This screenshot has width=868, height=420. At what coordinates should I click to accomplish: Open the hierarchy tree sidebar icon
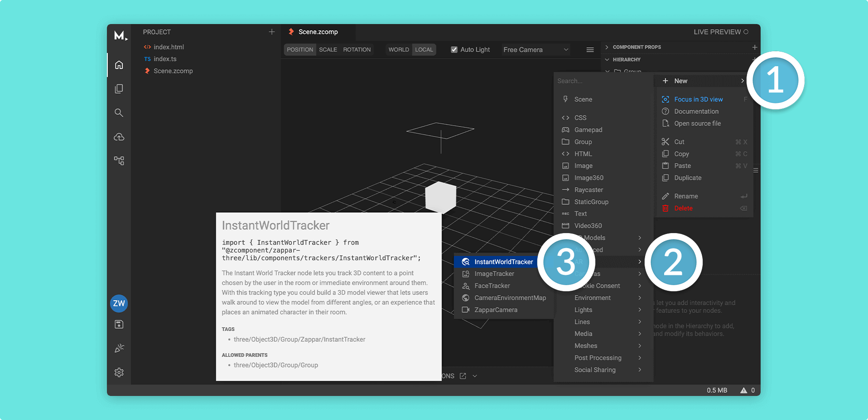[x=119, y=161]
